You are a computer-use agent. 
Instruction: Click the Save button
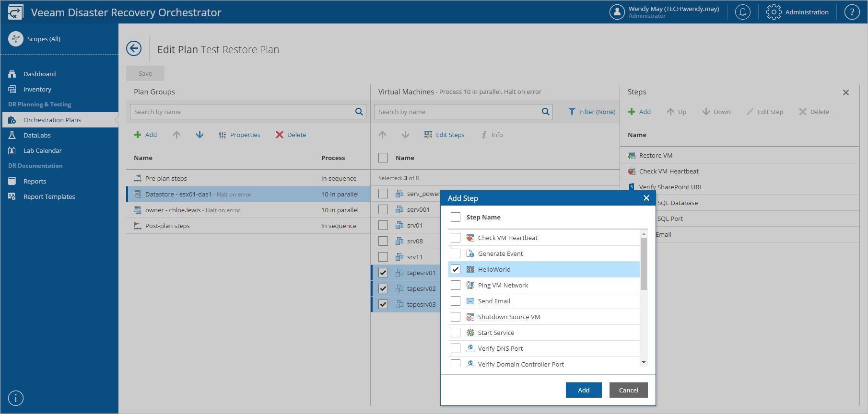point(145,73)
